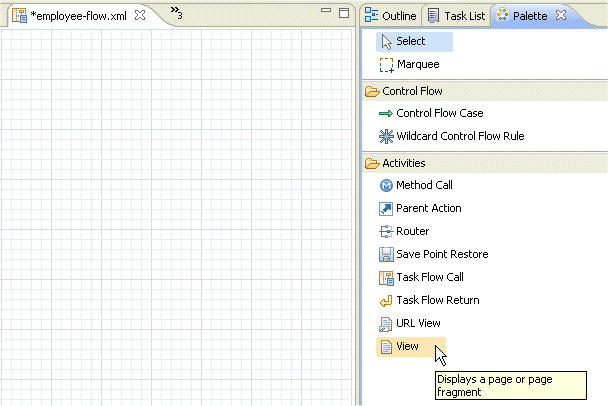Select the Parent Action activity

(420, 208)
